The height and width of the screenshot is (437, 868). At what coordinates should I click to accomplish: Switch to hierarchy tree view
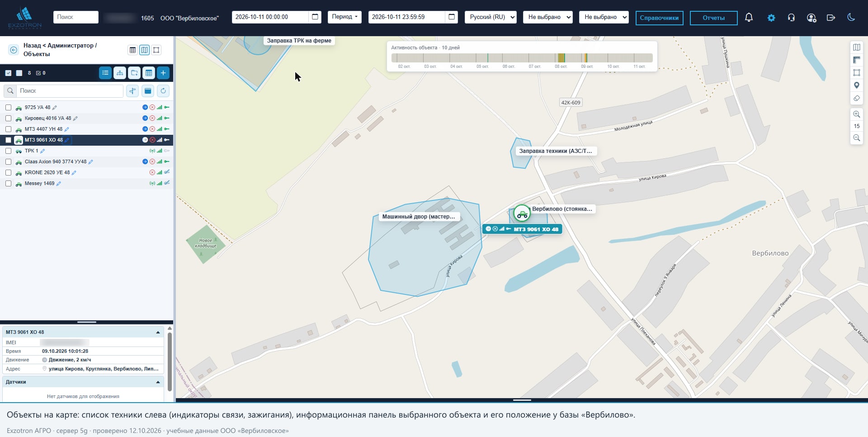point(120,73)
